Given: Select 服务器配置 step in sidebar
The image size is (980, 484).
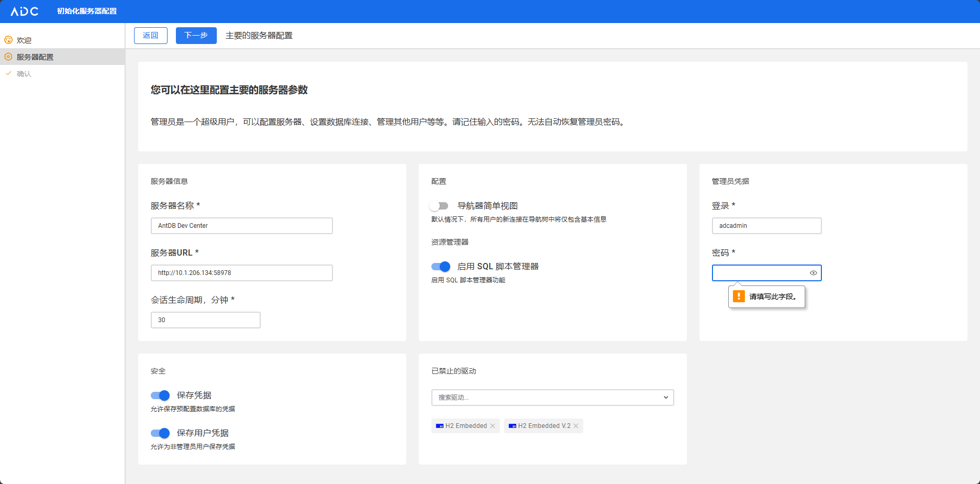Looking at the screenshot, I should pos(62,57).
